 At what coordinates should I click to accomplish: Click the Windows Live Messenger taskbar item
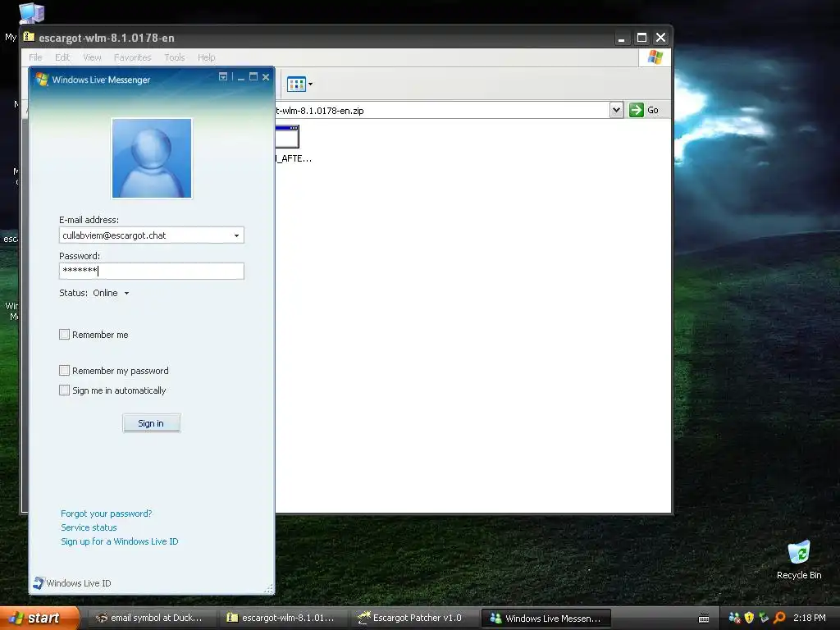(546, 618)
